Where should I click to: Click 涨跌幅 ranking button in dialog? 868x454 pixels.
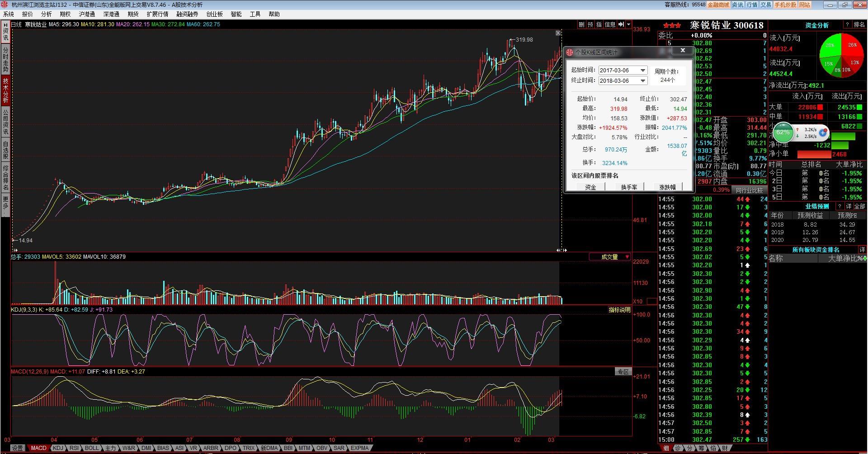click(x=667, y=187)
